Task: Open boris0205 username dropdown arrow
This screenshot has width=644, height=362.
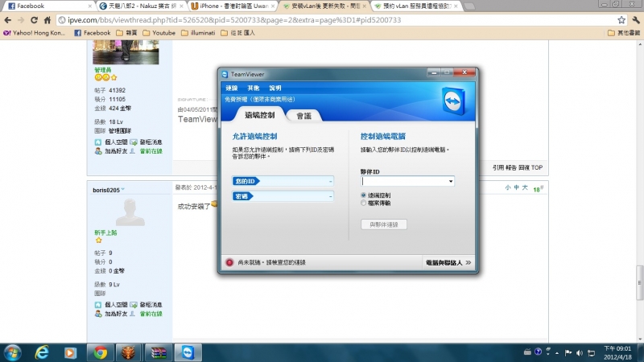Action: pyautogui.click(x=123, y=190)
